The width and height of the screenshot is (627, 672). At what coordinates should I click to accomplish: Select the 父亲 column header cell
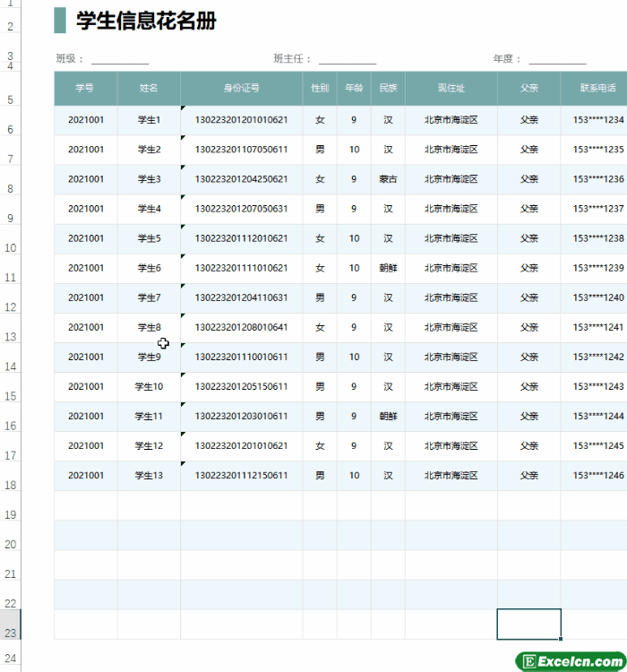tap(528, 89)
